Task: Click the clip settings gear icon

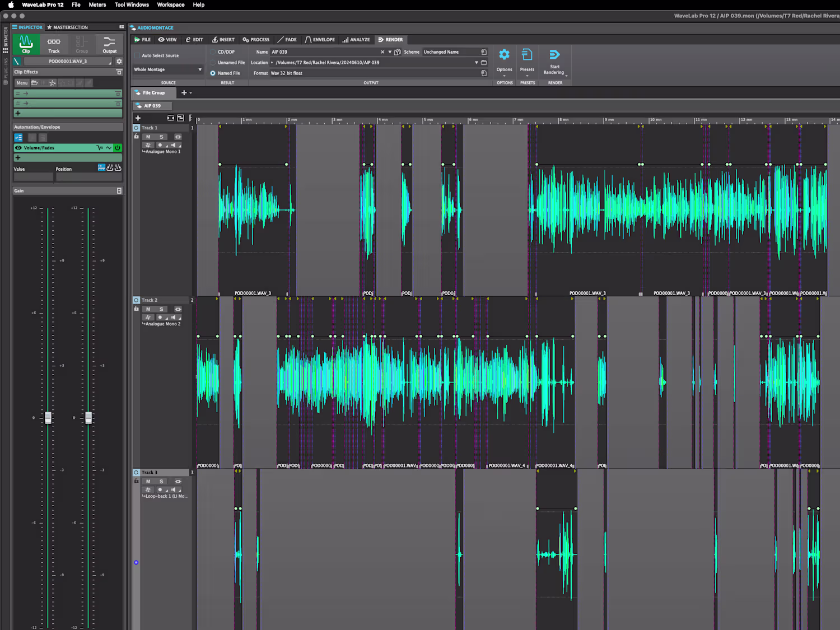Action: coord(119,61)
